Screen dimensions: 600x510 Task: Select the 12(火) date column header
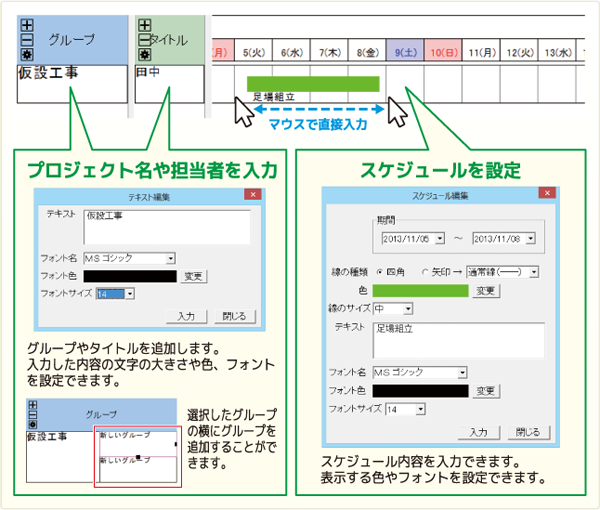[519, 52]
